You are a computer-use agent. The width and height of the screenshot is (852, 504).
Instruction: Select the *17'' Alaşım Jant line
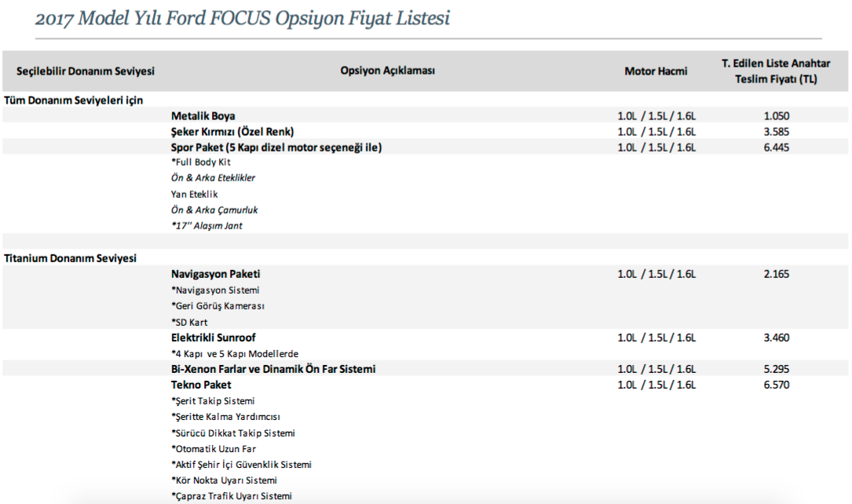click(x=207, y=226)
